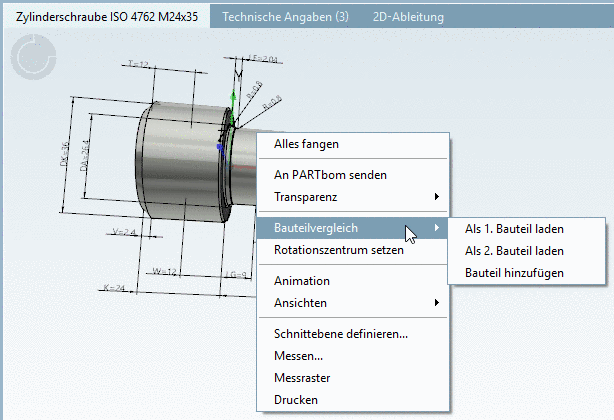The height and width of the screenshot is (420, 614).
Task: Click the circular rotation icon in viewer
Action: coord(33,57)
